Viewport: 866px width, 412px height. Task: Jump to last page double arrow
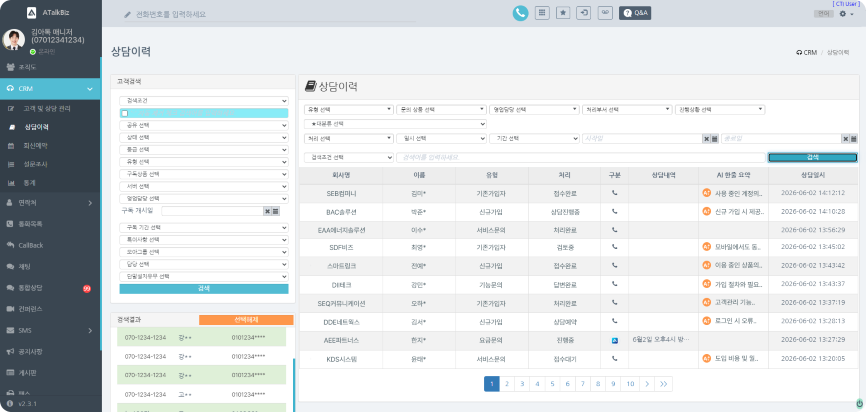[x=663, y=384]
